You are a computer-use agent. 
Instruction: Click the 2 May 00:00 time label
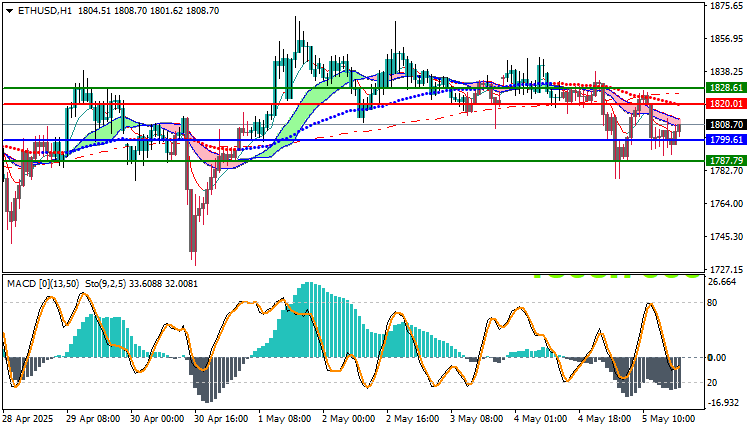[x=349, y=419]
